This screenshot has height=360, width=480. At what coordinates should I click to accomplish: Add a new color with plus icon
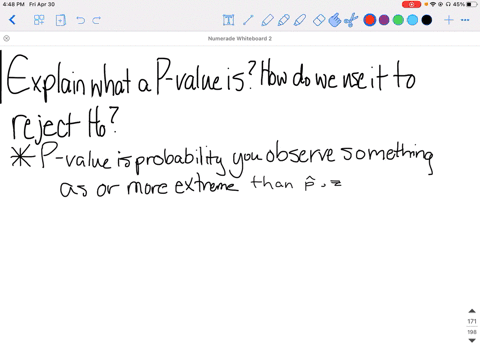(x=449, y=20)
